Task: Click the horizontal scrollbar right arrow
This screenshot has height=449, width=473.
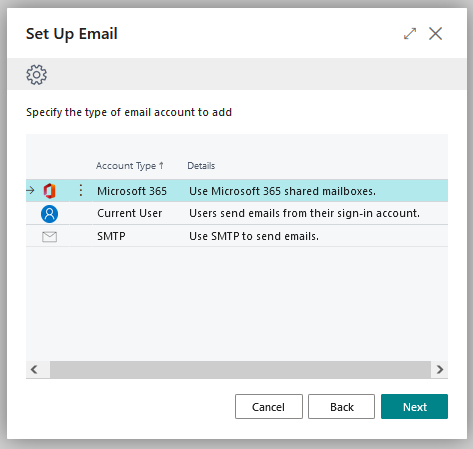Action: click(440, 369)
